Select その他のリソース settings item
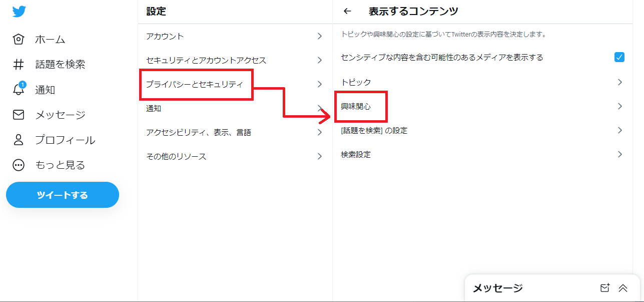Screen dimensions: 644x302 coord(235,156)
